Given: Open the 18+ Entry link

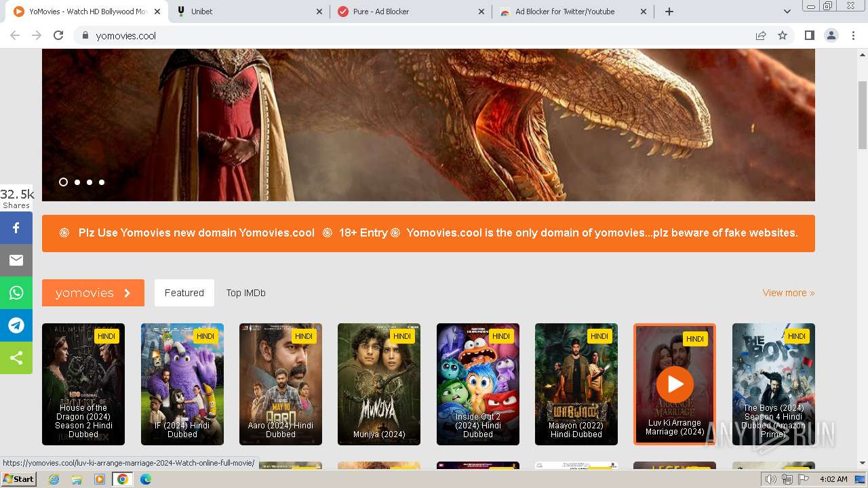Looking at the screenshot, I should (x=363, y=232).
